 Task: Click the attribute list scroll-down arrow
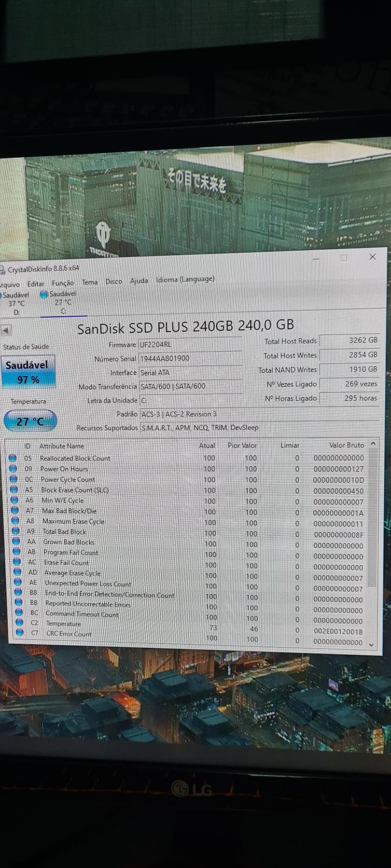pyautogui.click(x=371, y=645)
